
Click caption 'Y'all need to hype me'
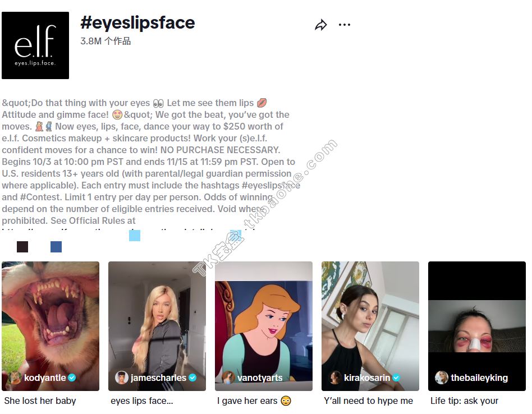pos(368,401)
